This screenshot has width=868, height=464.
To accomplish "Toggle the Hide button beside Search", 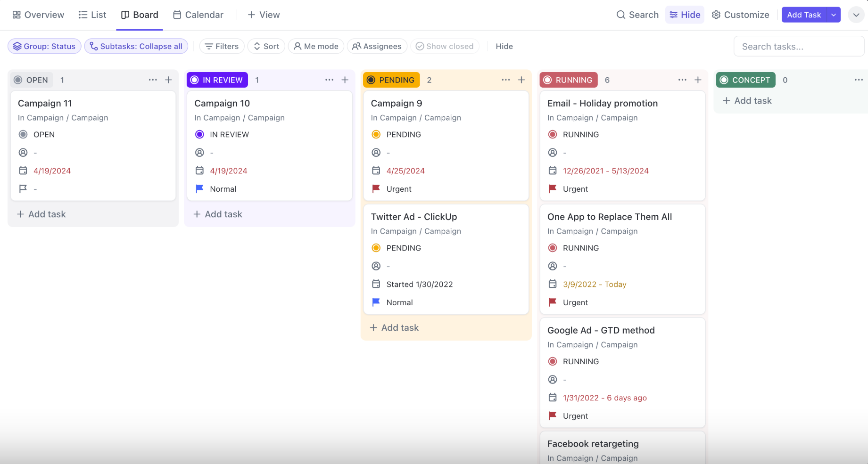I will [x=685, y=15].
